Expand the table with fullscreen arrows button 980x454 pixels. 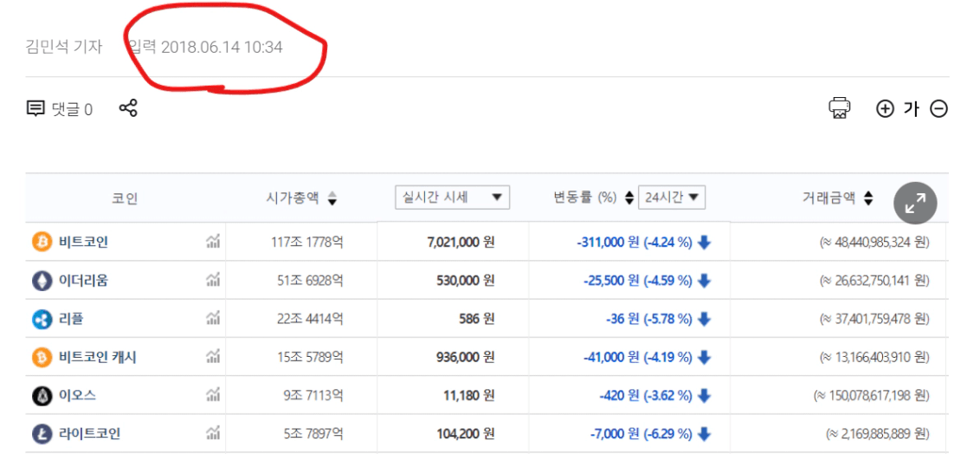[x=915, y=204]
